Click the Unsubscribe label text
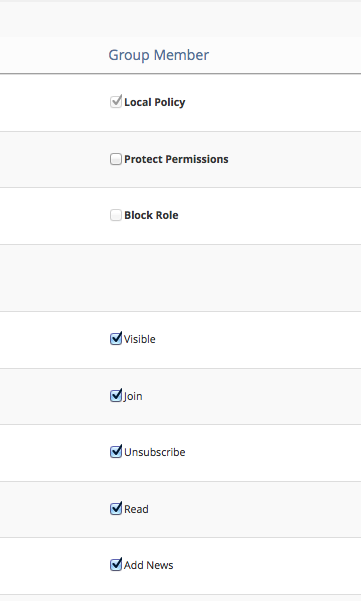Image resolution: width=361 pixels, height=601 pixels. coord(154,452)
